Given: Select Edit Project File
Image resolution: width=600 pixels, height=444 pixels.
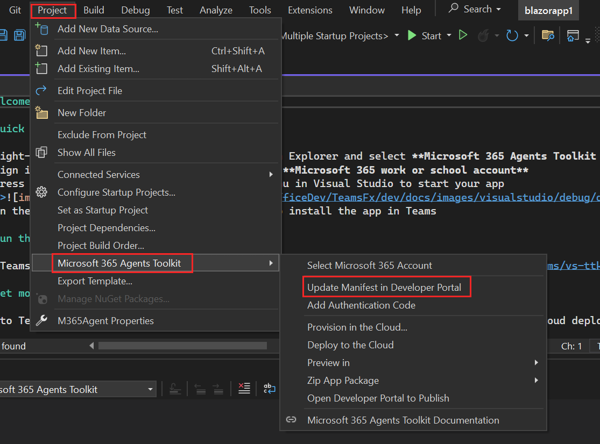Looking at the screenshot, I should coord(157,91).
